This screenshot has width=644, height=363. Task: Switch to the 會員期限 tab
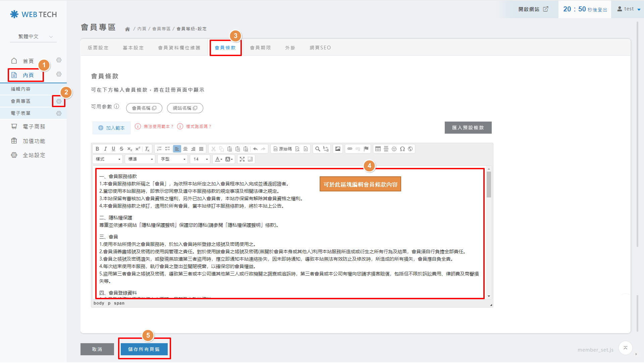[260, 48]
